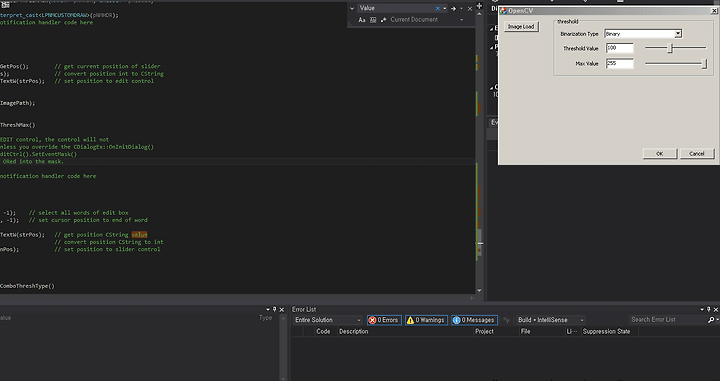Toggle the 0 Warnings filter

(x=427, y=320)
